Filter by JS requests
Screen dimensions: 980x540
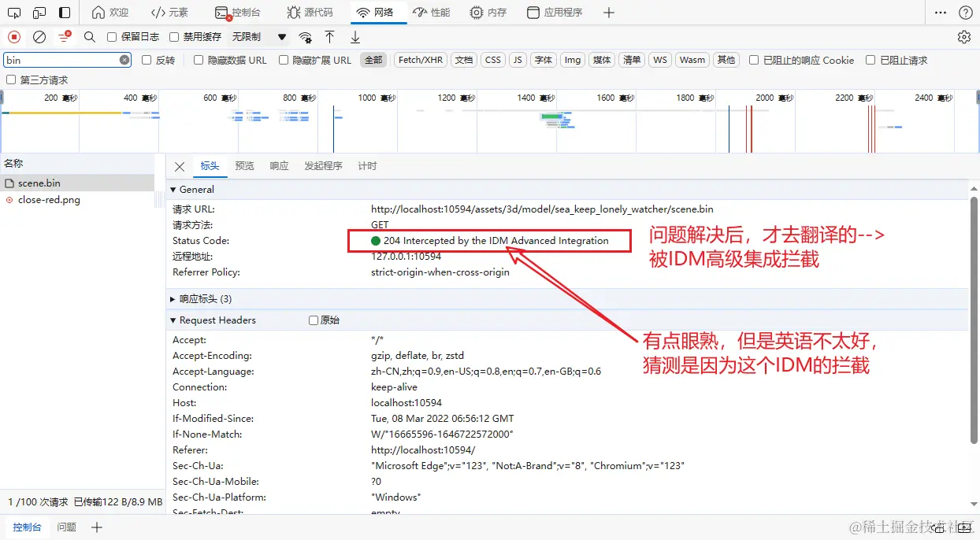pyautogui.click(x=518, y=60)
